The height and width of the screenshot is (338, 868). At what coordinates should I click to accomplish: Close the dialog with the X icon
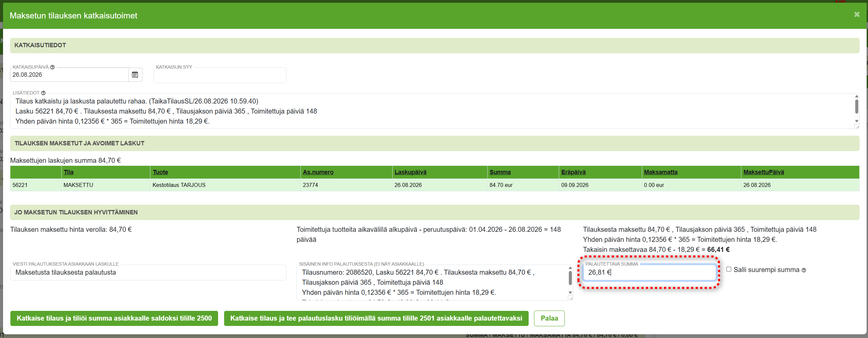[857, 14]
